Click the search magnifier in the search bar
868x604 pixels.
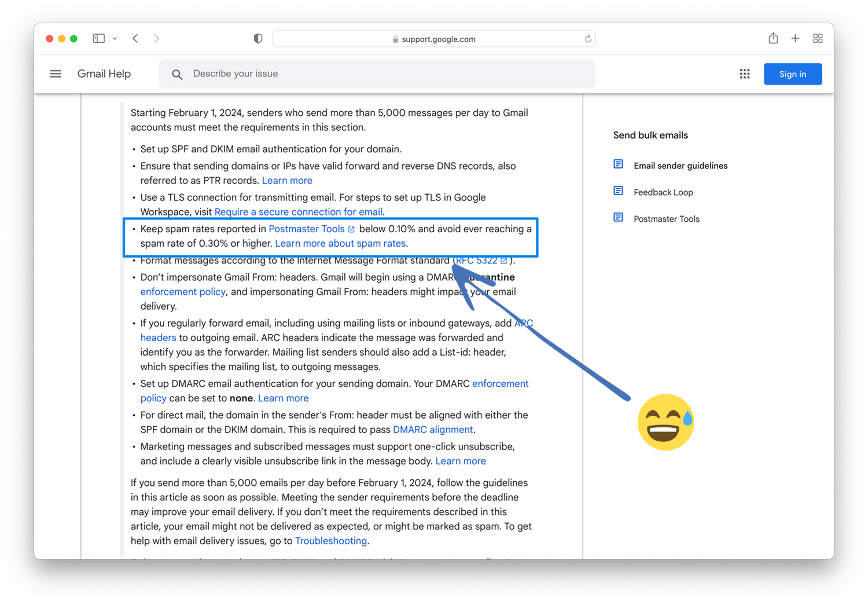[x=177, y=74]
